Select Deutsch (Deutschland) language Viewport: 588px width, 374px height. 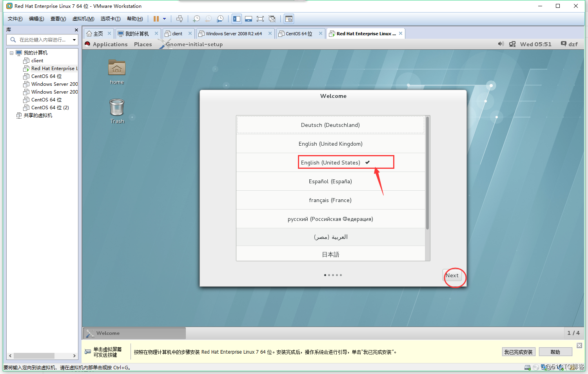[x=330, y=125]
